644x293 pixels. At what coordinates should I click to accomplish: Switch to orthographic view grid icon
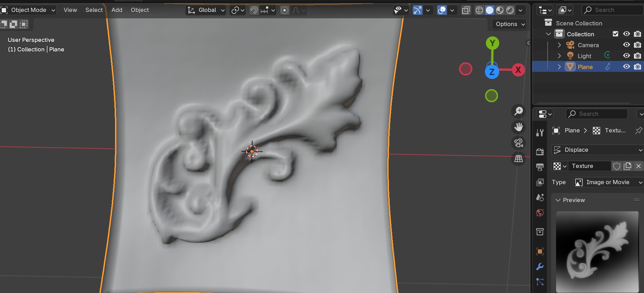[x=518, y=159]
